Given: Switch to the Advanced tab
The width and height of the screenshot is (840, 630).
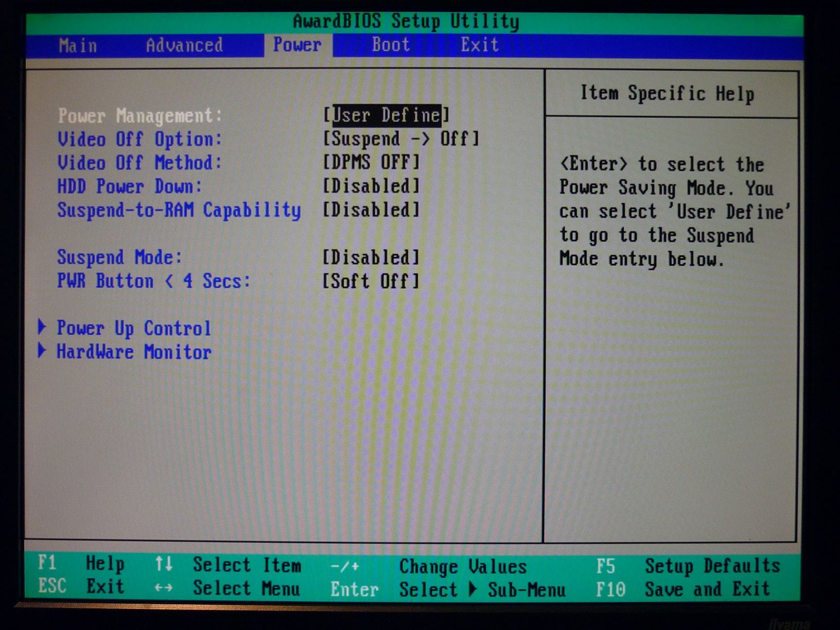Looking at the screenshot, I should click(x=184, y=45).
